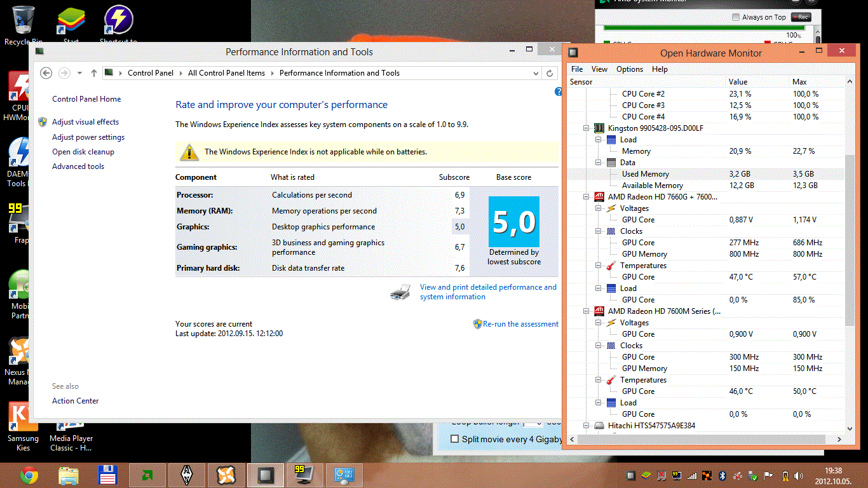The height and width of the screenshot is (488, 868).
Task: Open Adjust visual effects link
Action: point(85,122)
